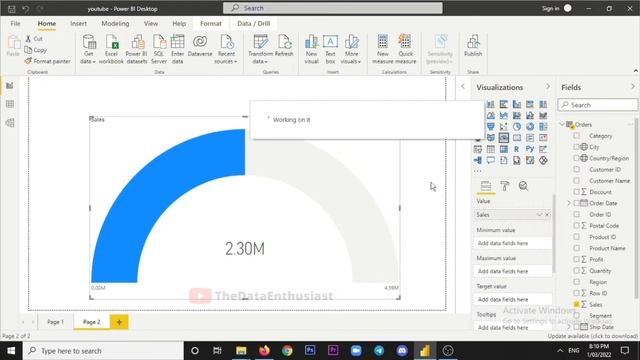Viewport: 640px width, 360px height.
Task: Click the Undo icon in title bar
Action: pos(26,9)
